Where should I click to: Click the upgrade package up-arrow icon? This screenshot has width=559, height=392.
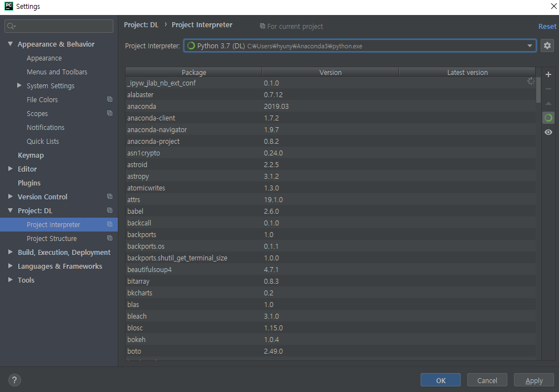(x=548, y=103)
